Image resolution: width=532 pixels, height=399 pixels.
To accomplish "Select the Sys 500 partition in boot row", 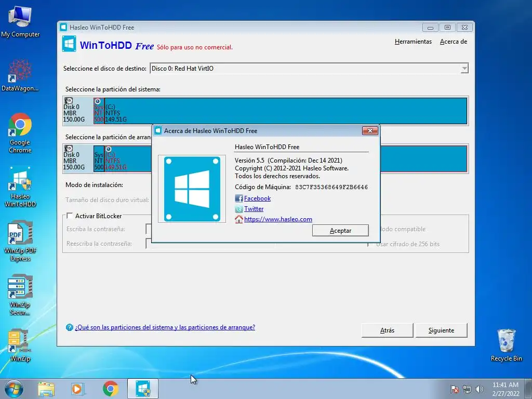I will 99,158.
